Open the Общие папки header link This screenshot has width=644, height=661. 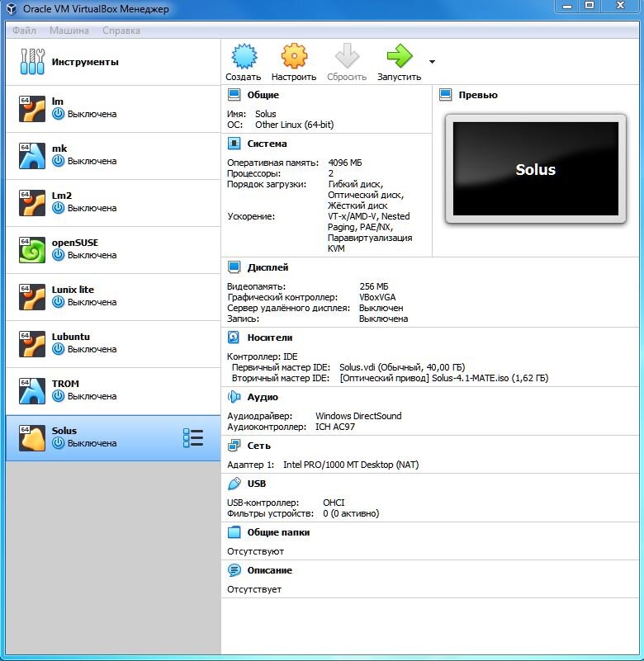(x=278, y=532)
